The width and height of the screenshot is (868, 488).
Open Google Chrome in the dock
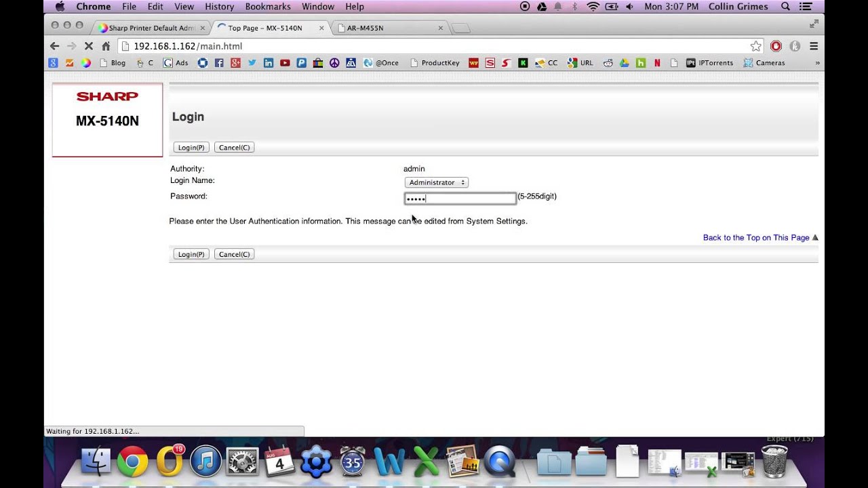pos(132,462)
